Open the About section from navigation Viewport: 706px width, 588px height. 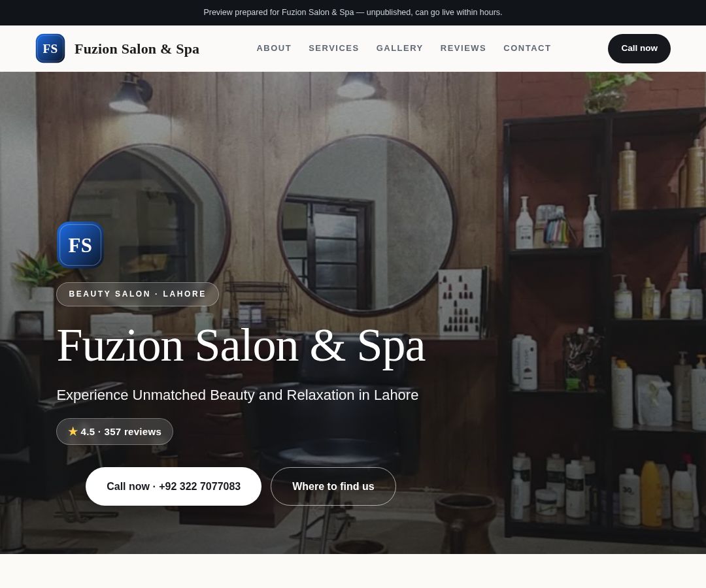pos(274,48)
